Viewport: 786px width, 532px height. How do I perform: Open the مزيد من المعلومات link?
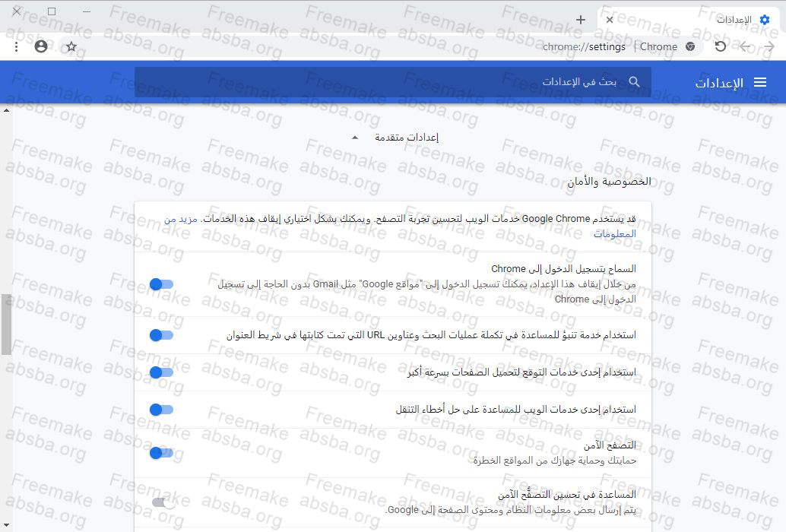615,233
